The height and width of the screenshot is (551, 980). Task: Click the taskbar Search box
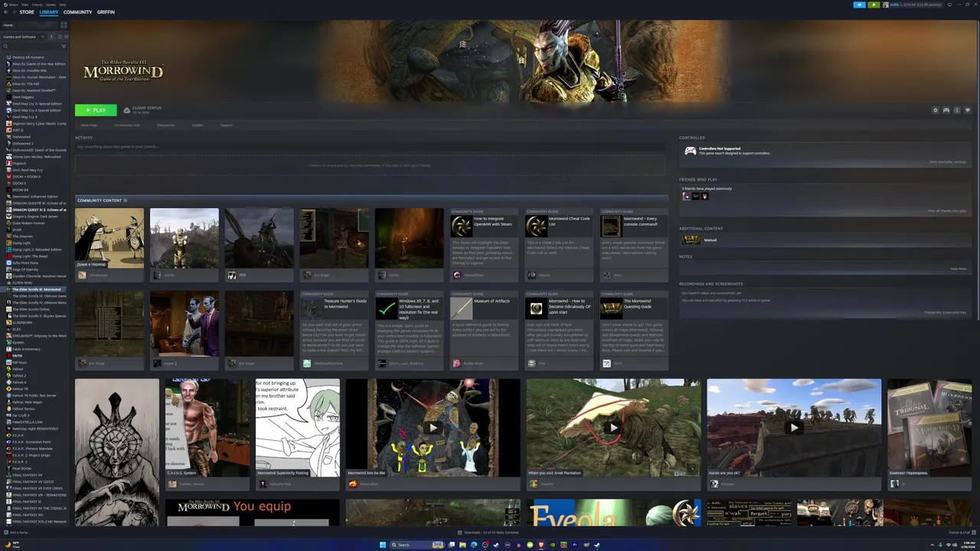point(417,545)
